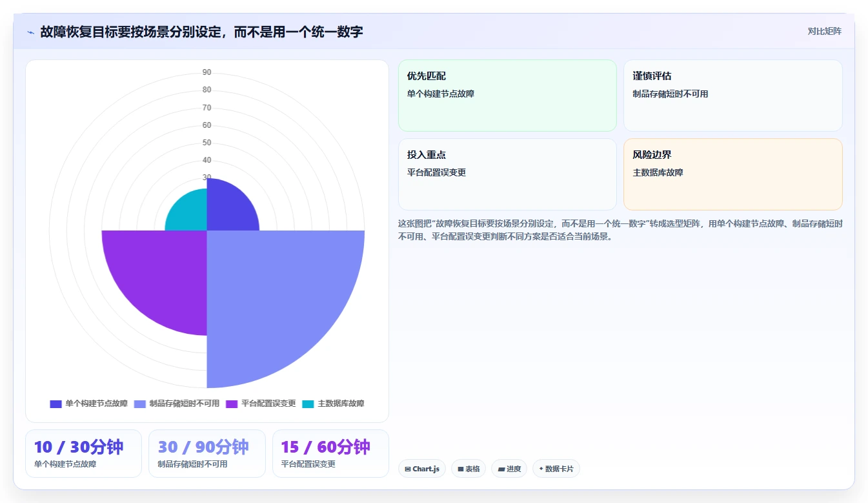868x503 pixels.
Task: Toggle the 平台配置误变更 legend swatch
Action: pyautogui.click(x=232, y=404)
